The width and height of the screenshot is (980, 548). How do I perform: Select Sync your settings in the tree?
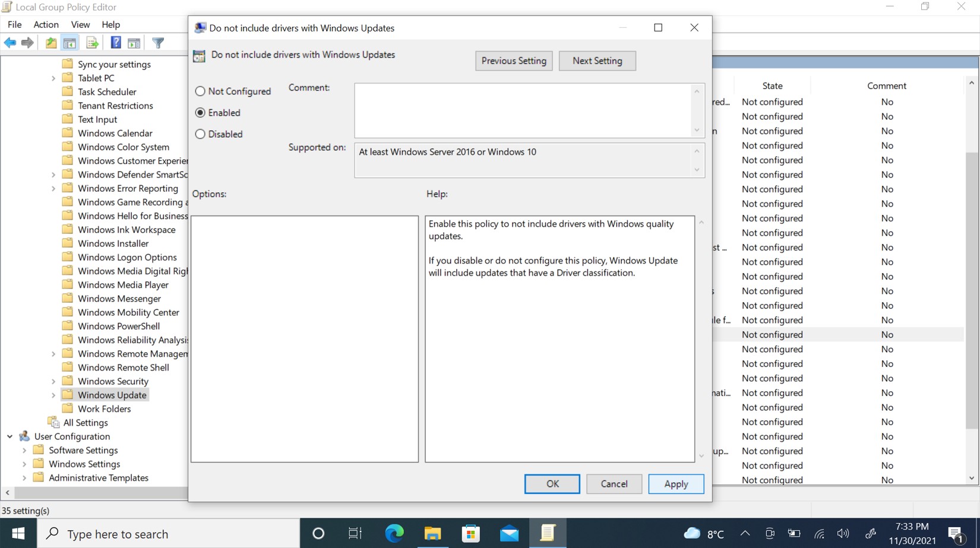click(114, 64)
